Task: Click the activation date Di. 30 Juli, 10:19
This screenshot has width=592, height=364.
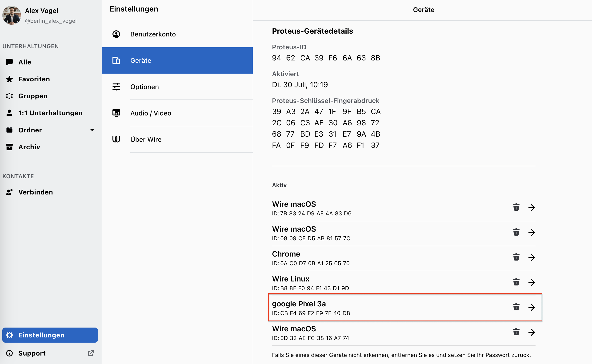Action: click(300, 84)
